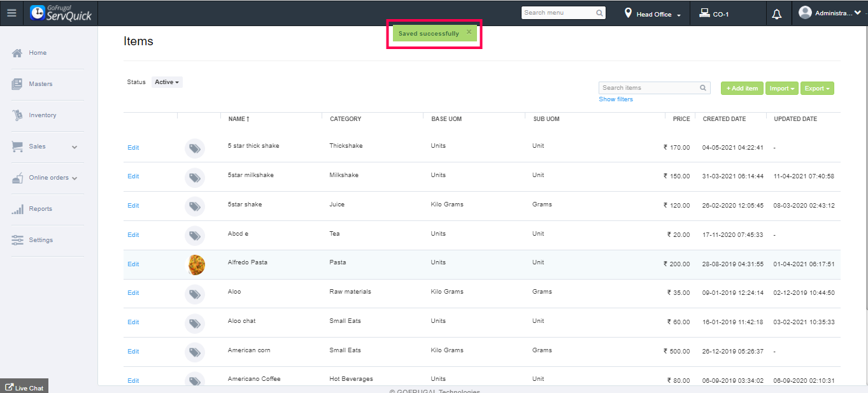Open the notifications bell
The width and height of the screenshot is (868, 393).
[777, 14]
